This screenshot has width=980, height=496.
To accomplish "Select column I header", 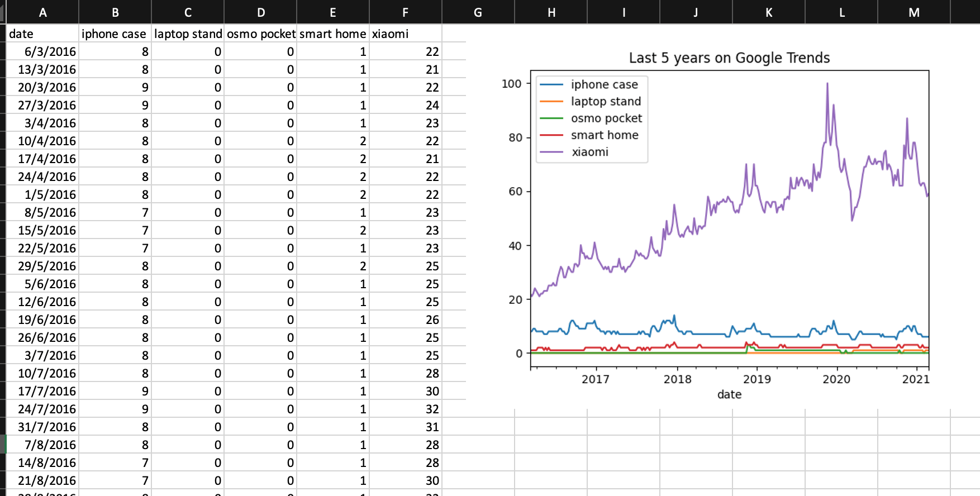I will coord(624,12).
